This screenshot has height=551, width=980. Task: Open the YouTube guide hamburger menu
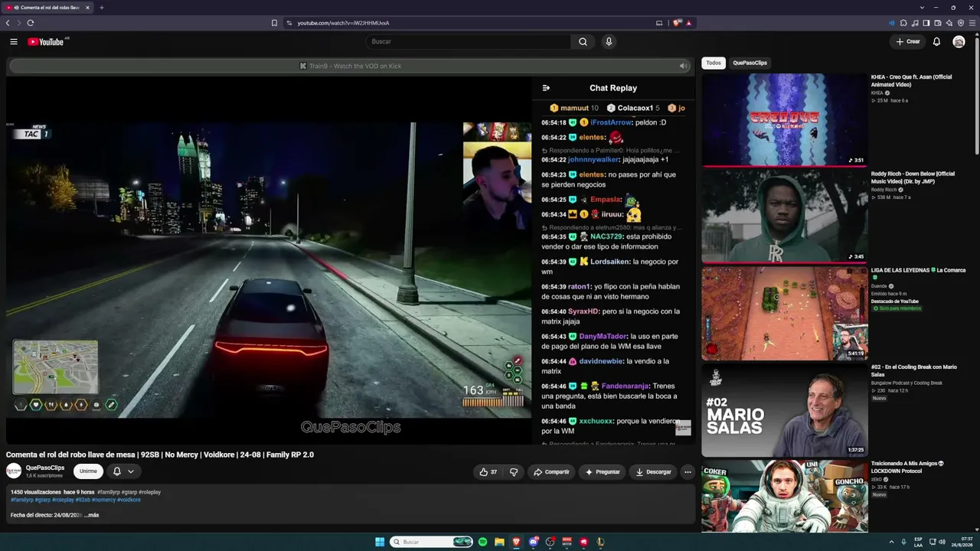14,41
